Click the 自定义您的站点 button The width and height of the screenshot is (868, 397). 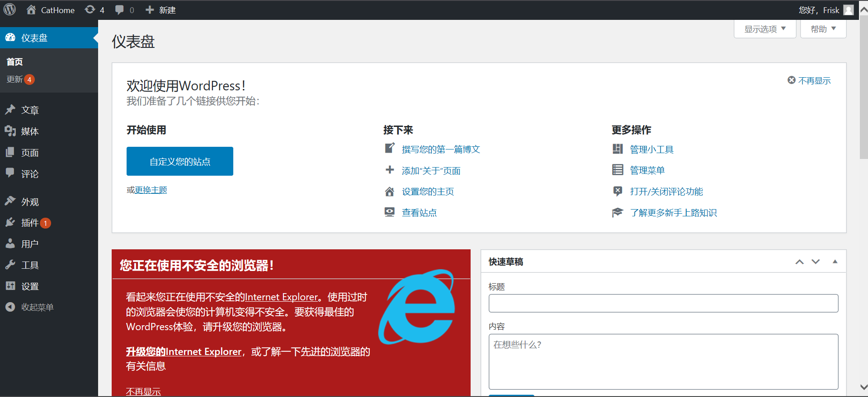tap(180, 161)
